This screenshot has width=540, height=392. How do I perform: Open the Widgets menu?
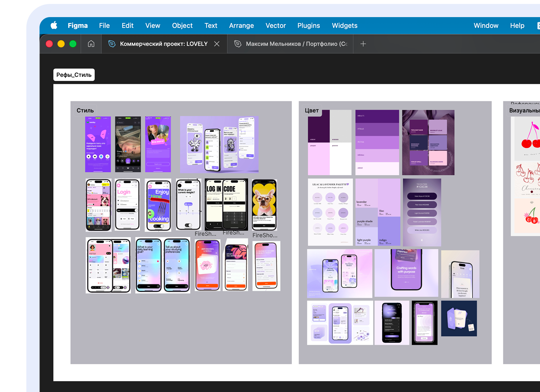344,26
